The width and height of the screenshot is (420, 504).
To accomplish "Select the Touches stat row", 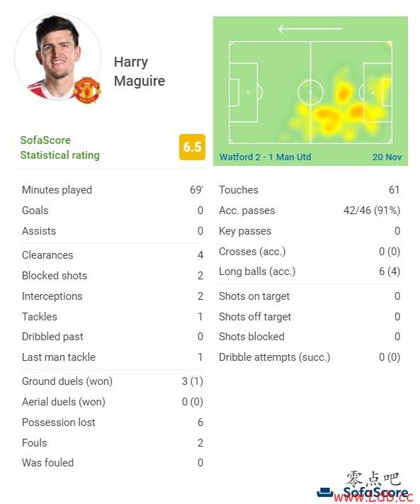I will click(x=310, y=190).
